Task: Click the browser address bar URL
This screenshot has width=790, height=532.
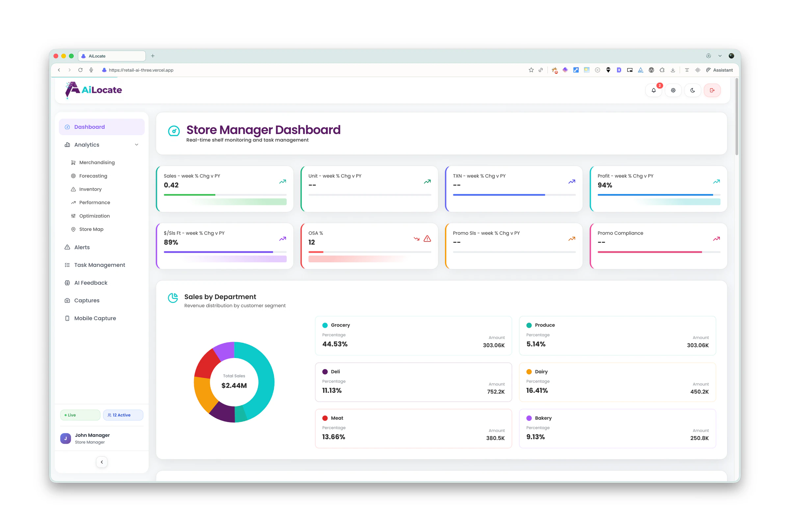Action: [x=141, y=70]
